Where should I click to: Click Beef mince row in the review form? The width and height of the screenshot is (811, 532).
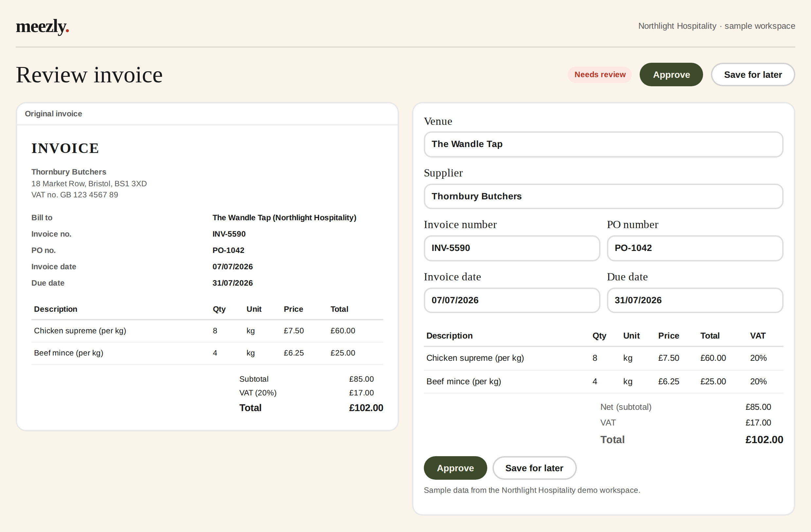point(603,382)
